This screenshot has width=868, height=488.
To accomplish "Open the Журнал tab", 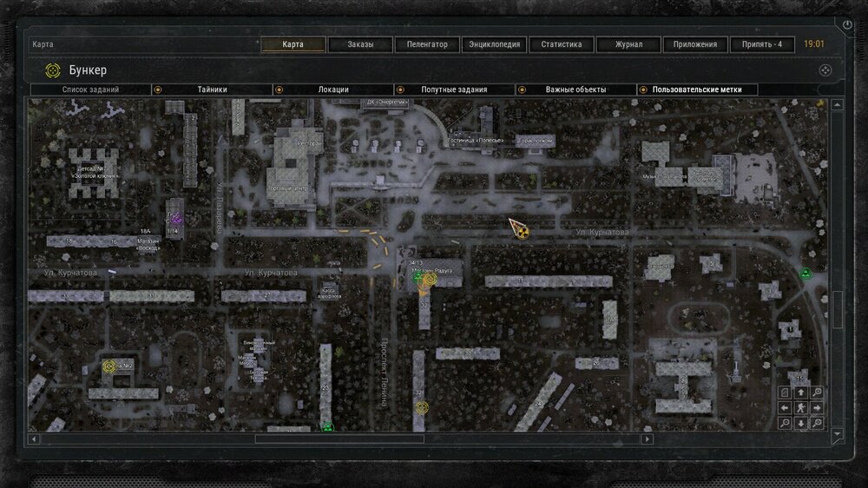I will click(628, 44).
